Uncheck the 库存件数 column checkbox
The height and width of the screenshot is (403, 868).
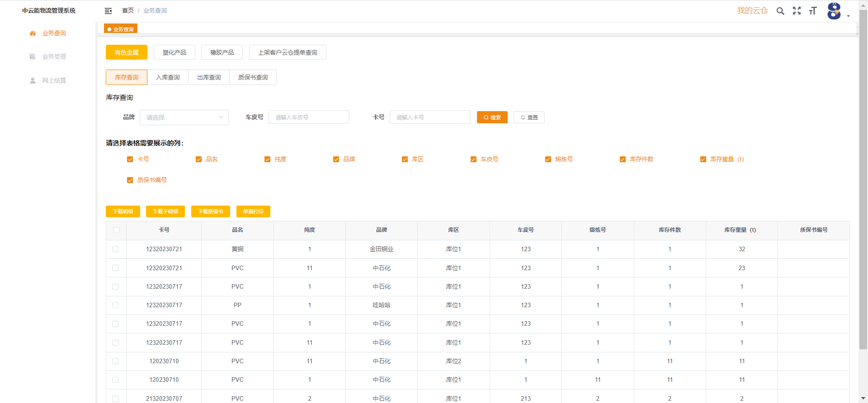tap(623, 159)
